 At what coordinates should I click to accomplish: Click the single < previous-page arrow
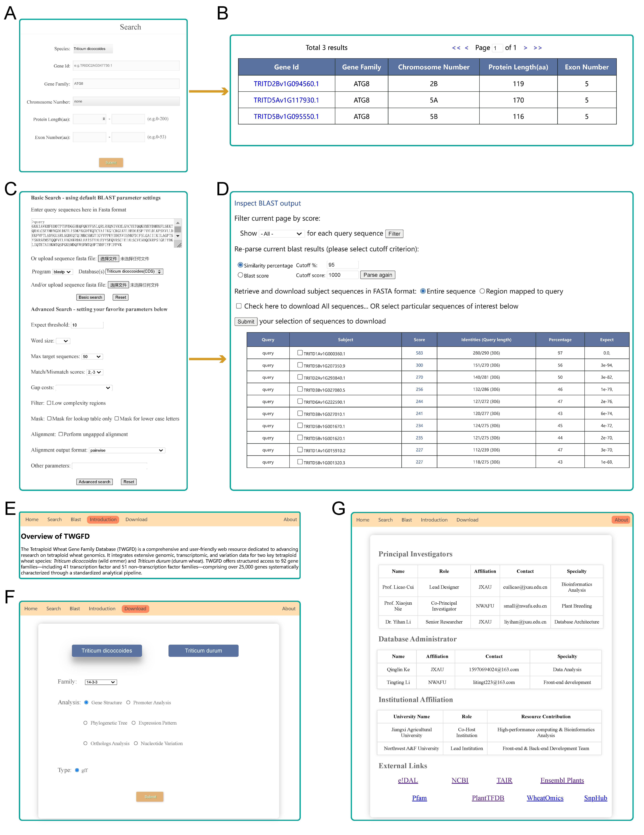[x=467, y=48]
